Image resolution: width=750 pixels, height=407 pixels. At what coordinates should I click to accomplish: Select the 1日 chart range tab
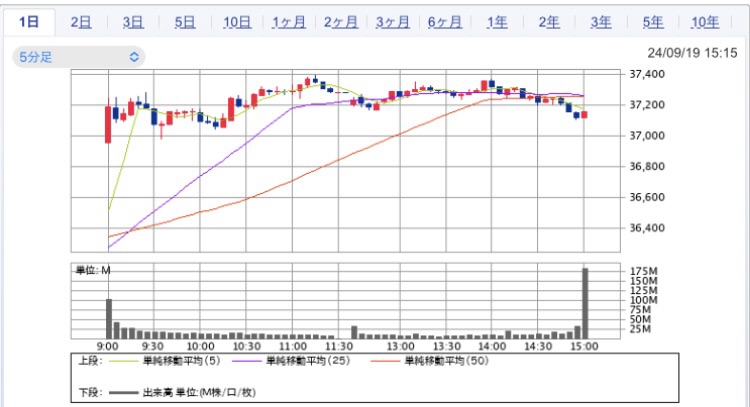pyautogui.click(x=29, y=22)
